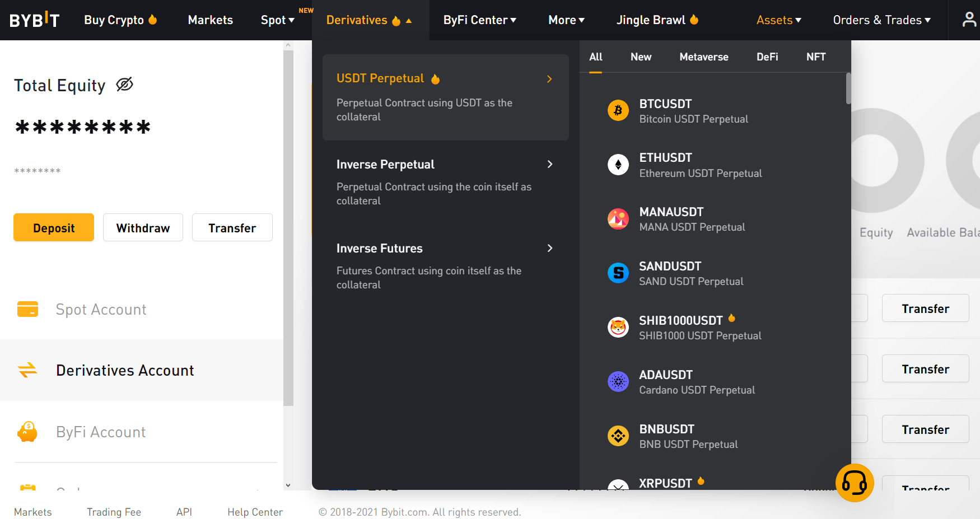The height and width of the screenshot is (519, 980).
Task: Collapse the Derivatives dropdown menu
Action: click(x=369, y=20)
